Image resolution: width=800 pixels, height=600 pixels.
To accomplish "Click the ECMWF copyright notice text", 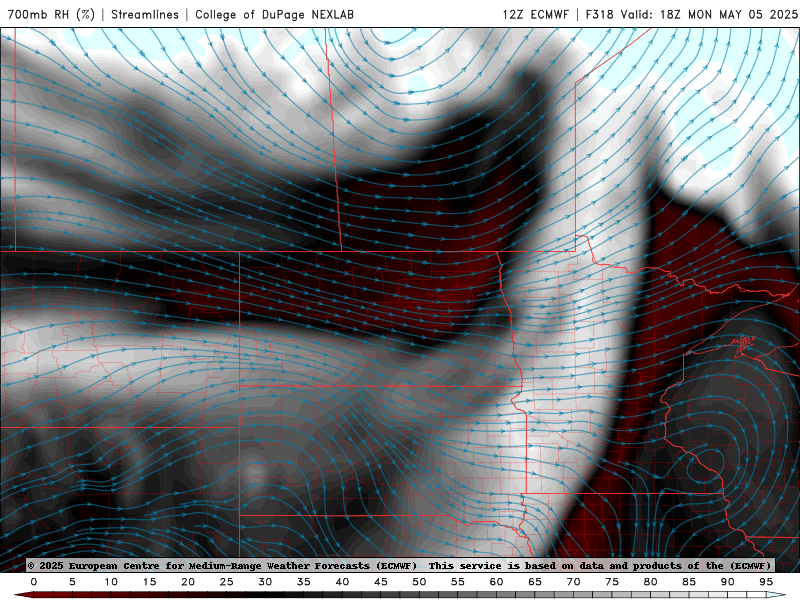I will (x=222, y=566).
